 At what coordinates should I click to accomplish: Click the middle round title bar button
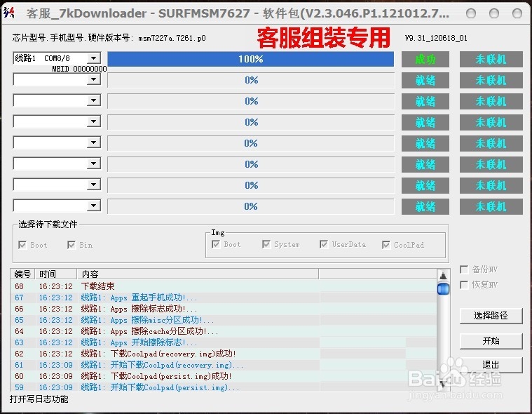[x=494, y=13]
